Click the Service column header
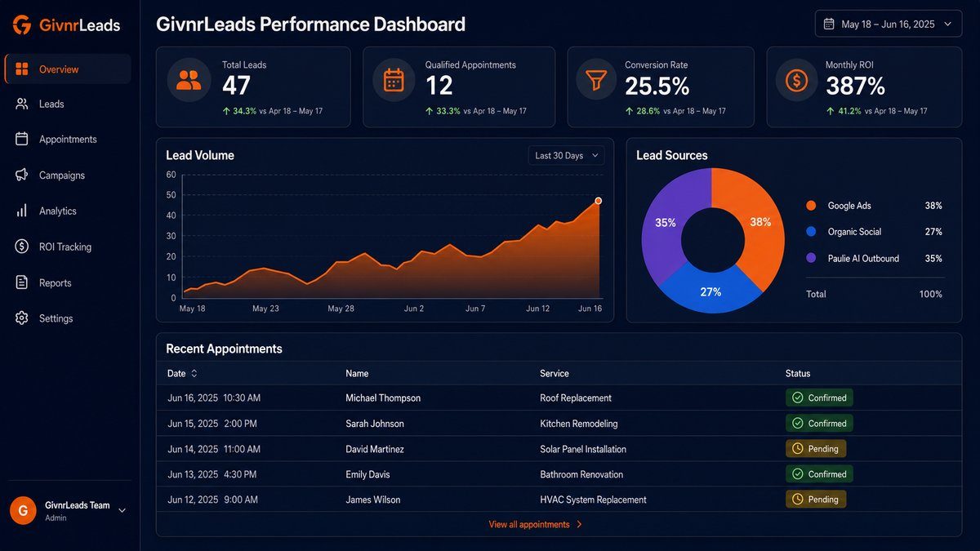The width and height of the screenshot is (980, 551). click(555, 373)
